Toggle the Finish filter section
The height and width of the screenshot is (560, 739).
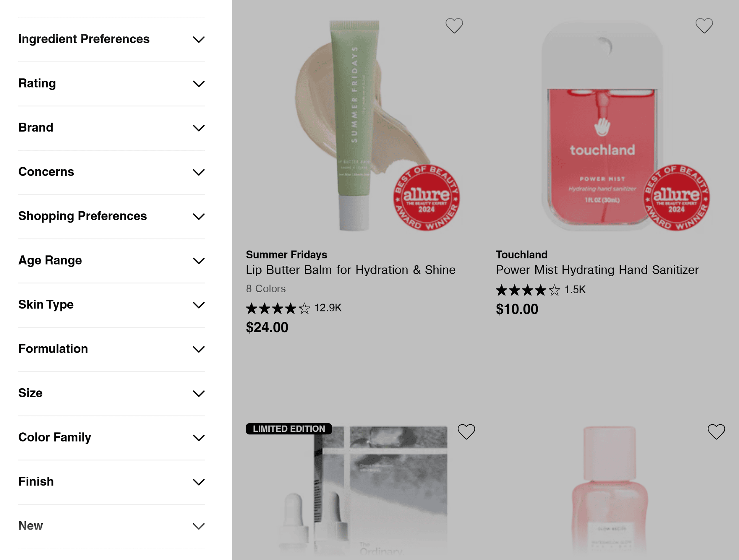112,481
